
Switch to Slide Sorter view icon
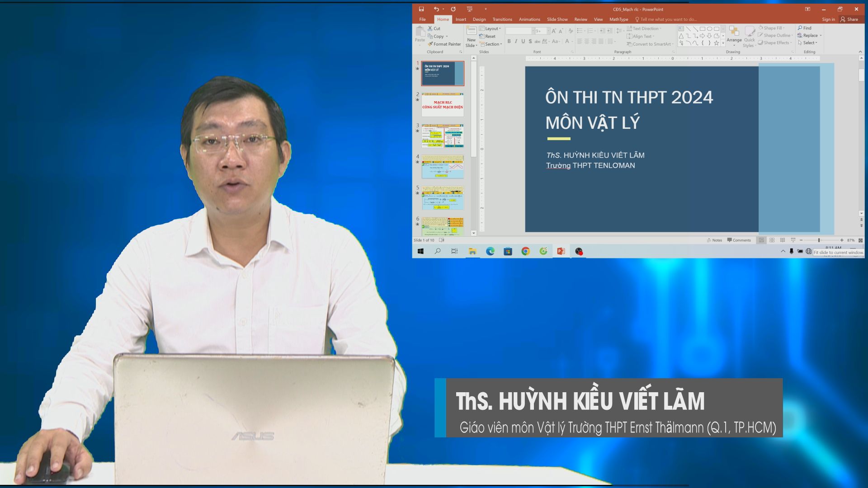[x=772, y=240]
